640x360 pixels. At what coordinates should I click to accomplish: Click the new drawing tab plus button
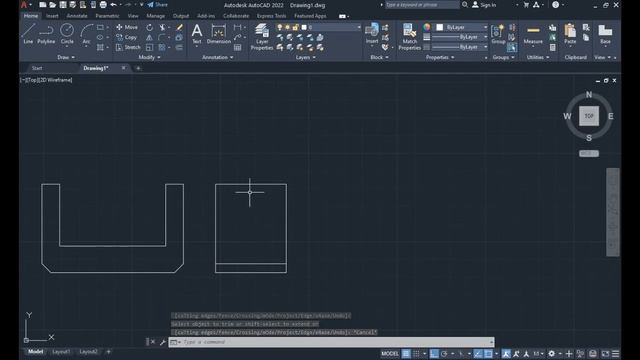[x=138, y=68]
